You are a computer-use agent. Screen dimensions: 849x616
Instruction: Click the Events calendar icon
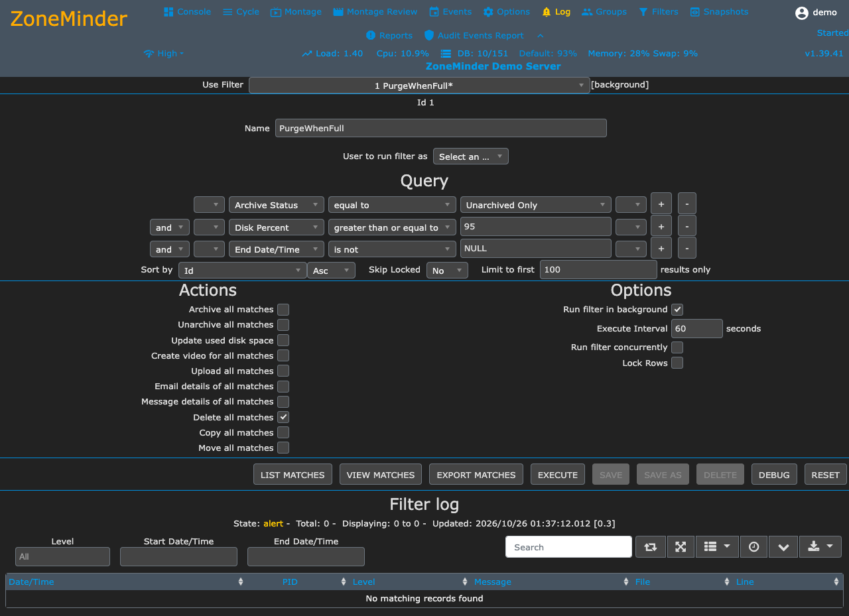(x=434, y=12)
